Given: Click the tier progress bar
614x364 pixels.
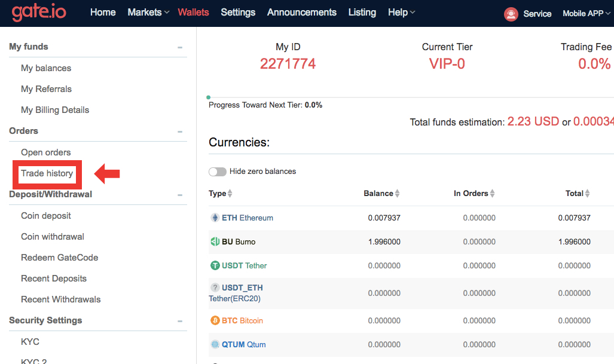Looking at the screenshot, I should (410, 97).
